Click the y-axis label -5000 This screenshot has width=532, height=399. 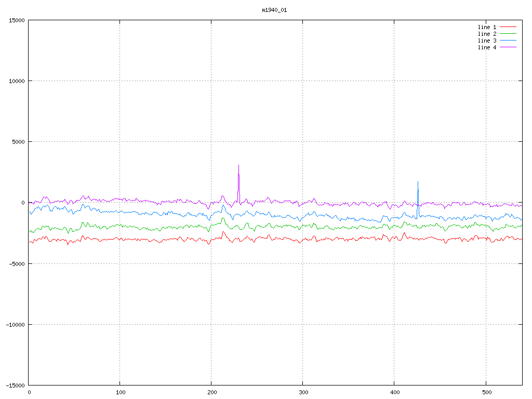pyautogui.click(x=17, y=263)
